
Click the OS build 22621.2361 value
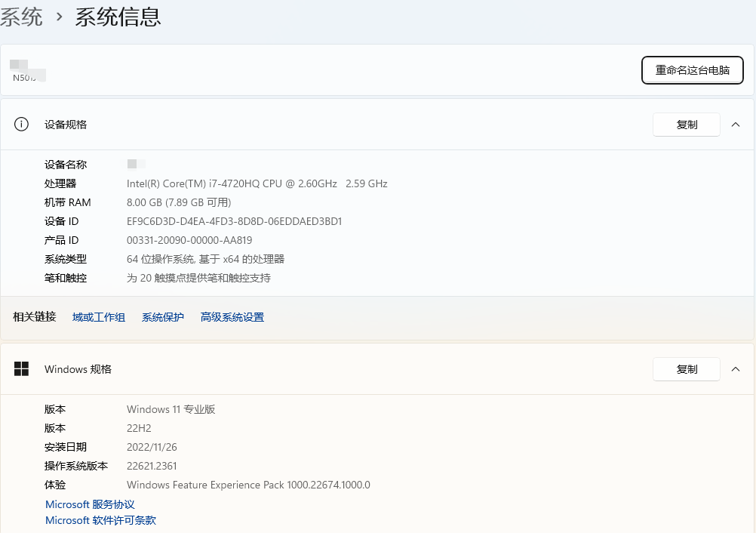coord(152,466)
